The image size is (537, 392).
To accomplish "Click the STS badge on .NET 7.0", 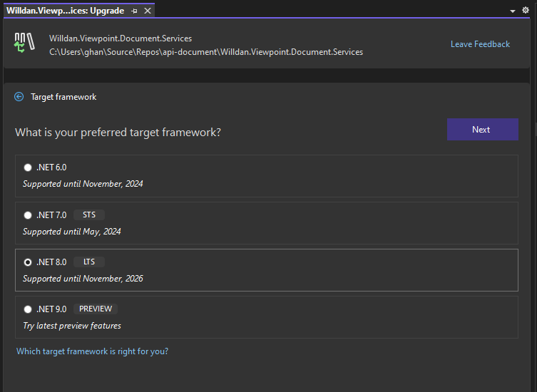I will pyautogui.click(x=89, y=215).
